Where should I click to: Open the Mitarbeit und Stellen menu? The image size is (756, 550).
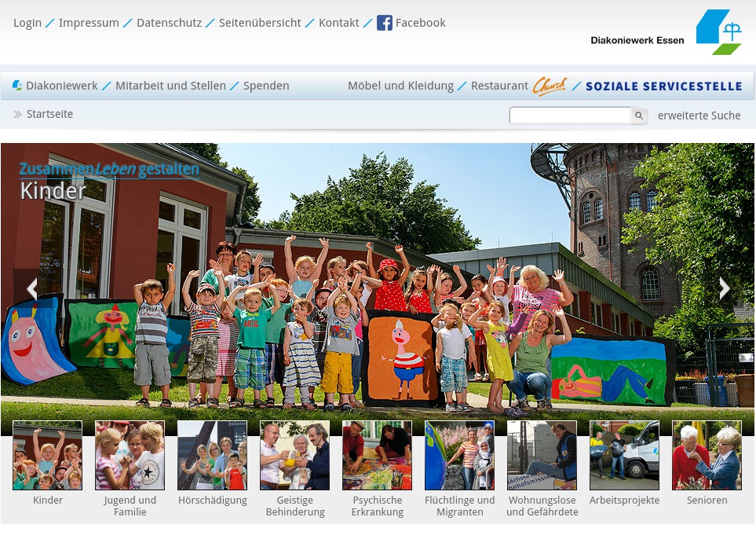(x=170, y=86)
